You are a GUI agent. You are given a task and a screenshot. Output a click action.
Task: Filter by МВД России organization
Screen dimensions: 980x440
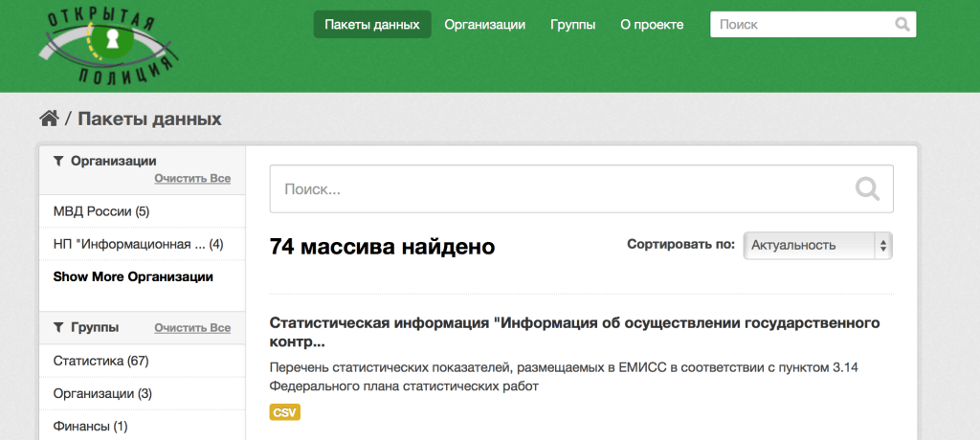(x=101, y=211)
